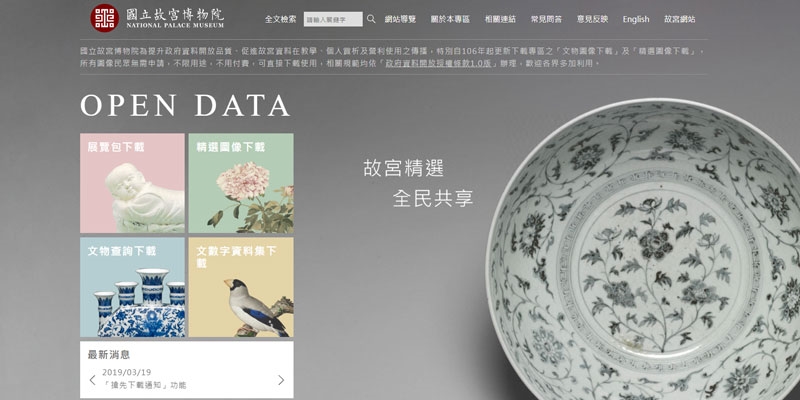Show previous news with left arrow
Screen dimensions: 800x400
[92, 380]
